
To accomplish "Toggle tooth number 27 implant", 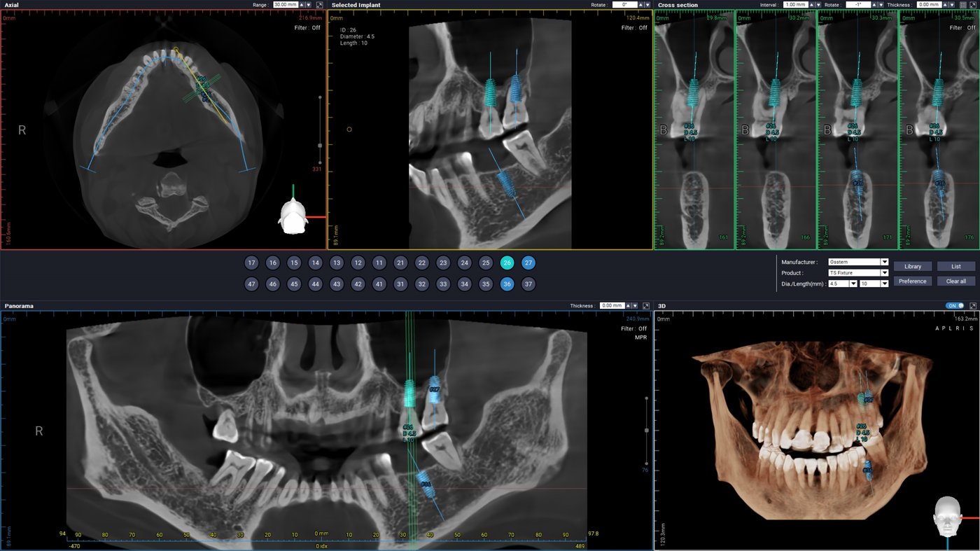I will pos(528,263).
